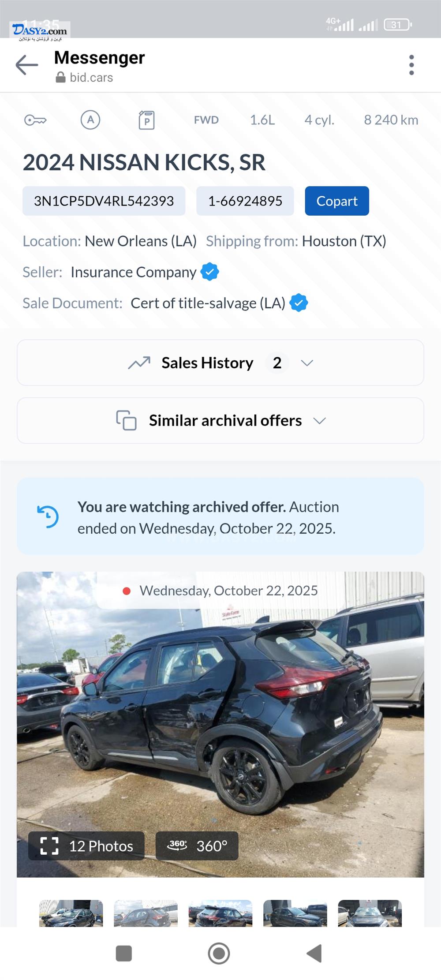
Task: Tap the back arrow in header
Action: point(27,65)
